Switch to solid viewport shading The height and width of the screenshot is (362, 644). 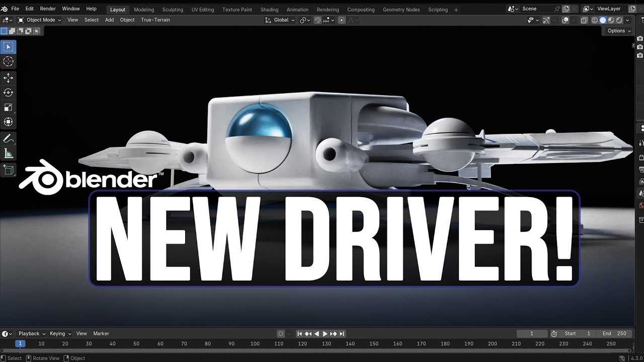pos(603,20)
